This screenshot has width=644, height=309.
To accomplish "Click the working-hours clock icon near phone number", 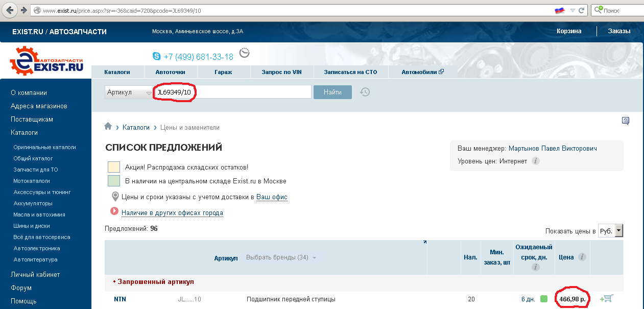I will [x=244, y=54].
